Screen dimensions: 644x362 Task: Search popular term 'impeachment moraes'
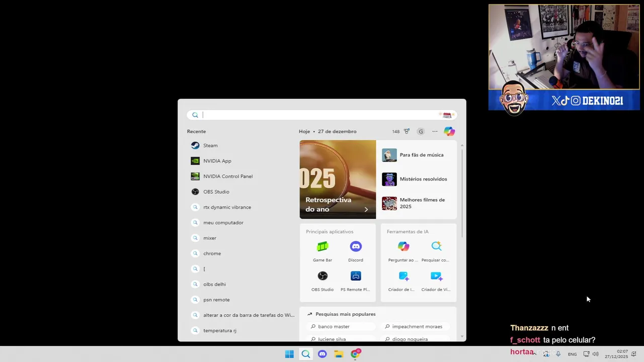point(416,327)
